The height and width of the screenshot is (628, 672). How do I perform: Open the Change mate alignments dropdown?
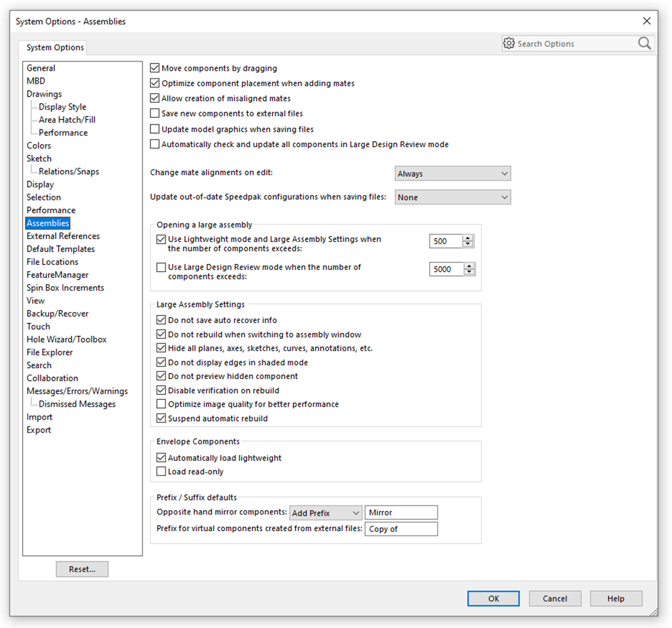pos(453,173)
